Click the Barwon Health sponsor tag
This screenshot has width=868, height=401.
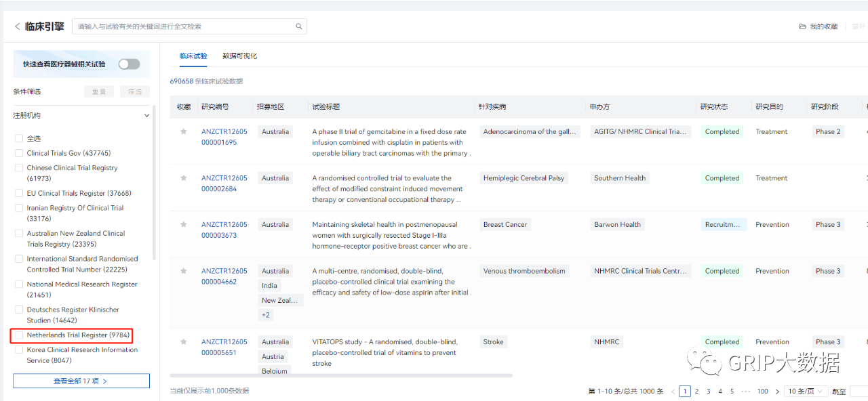tap(617, 224)
